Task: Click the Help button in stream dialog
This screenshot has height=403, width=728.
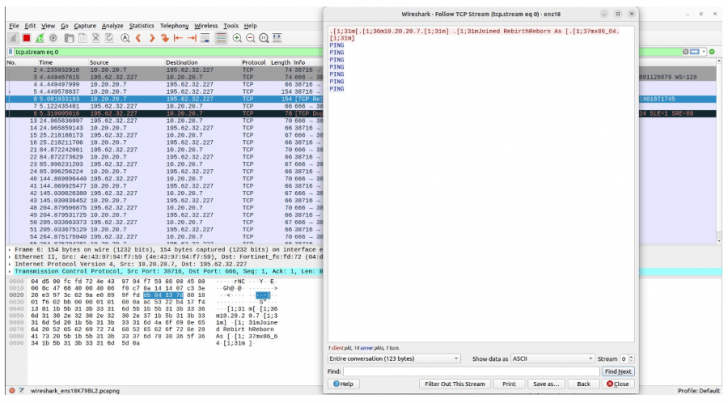Action: pos(344,384)
